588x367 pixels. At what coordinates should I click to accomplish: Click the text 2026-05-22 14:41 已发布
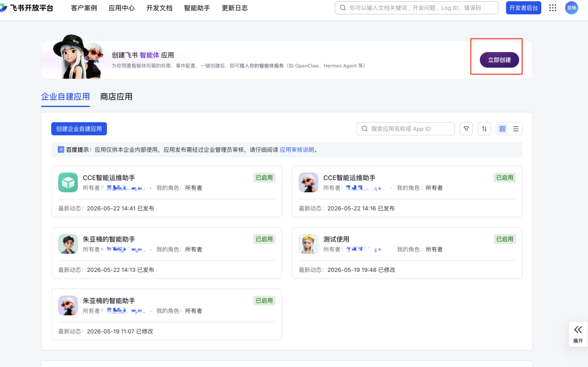pyautogui.click(x=120, y=208)
